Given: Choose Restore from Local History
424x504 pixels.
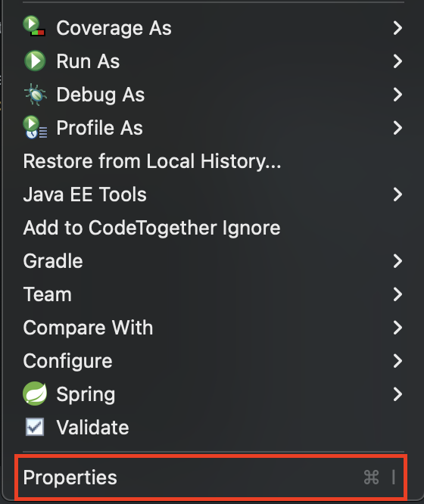Looking at the screenshot, I should 152,161.
